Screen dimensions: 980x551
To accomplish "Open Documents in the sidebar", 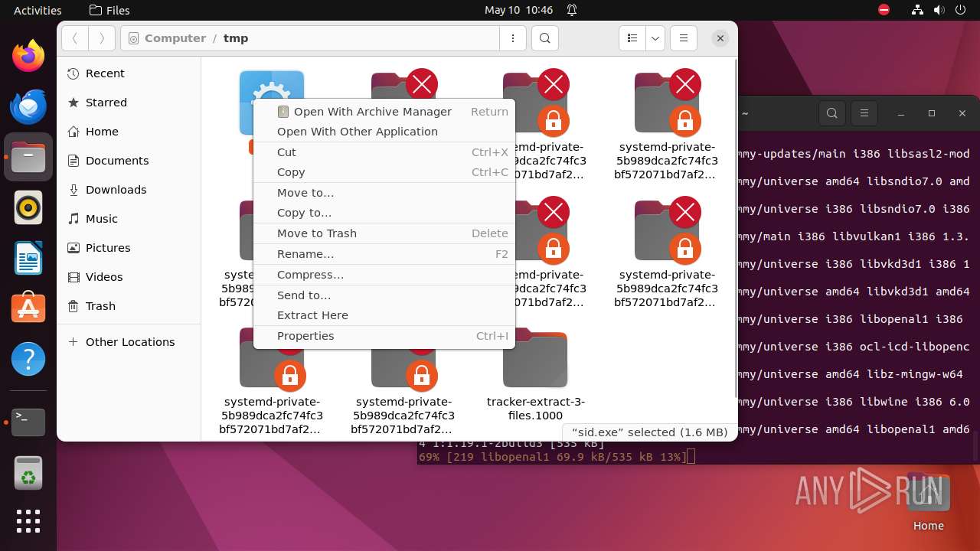I will click(x=129, y=161).
